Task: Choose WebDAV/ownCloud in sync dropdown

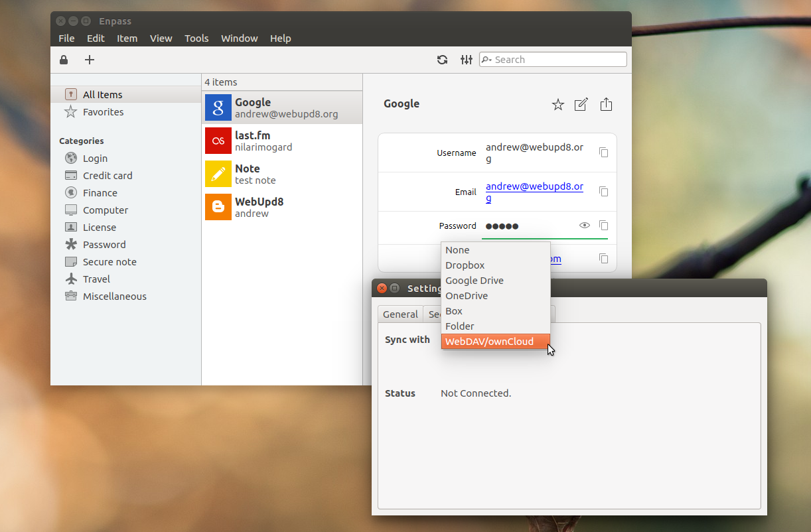Action: click(x=496, y=342)
